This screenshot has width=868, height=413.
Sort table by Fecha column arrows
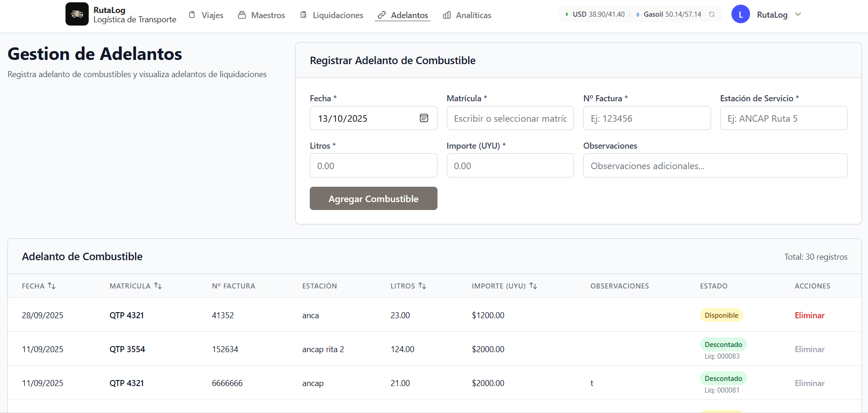52,286
